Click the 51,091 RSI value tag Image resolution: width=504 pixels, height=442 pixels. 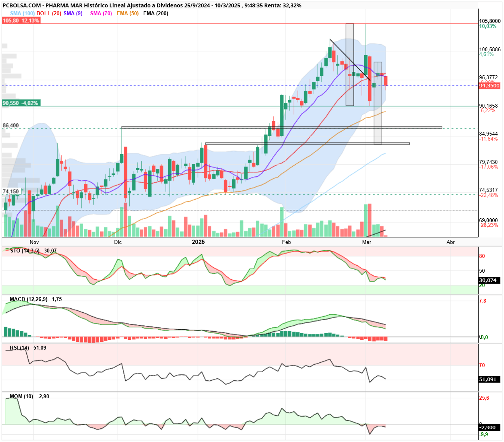coord(489,379)
